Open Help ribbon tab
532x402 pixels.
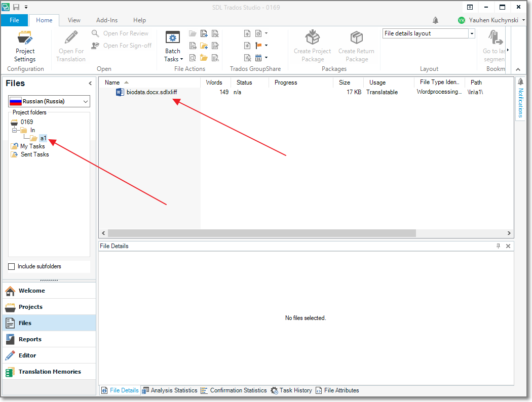click(139, 20)
